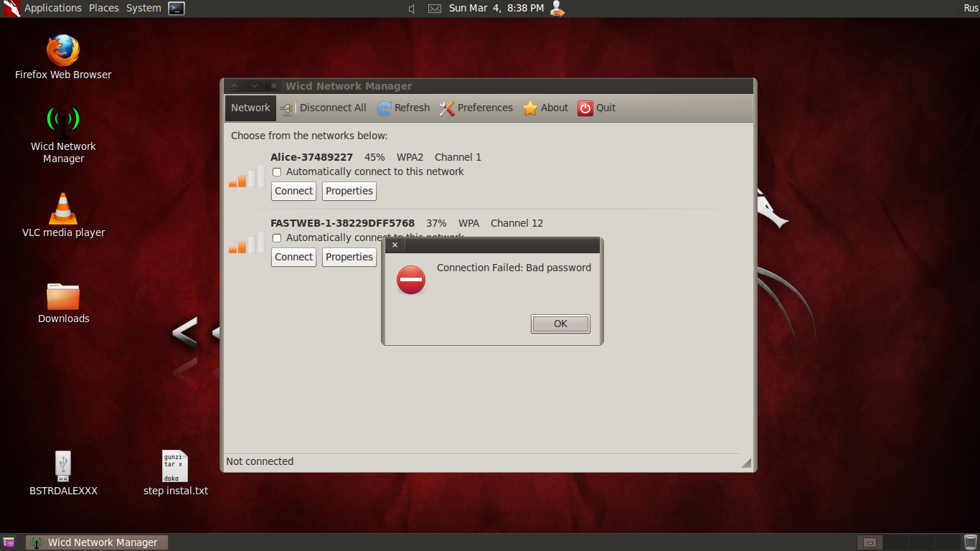Click the Wicd window title bar down-arrow button
The image size is (980, 551).
[254, 86]
